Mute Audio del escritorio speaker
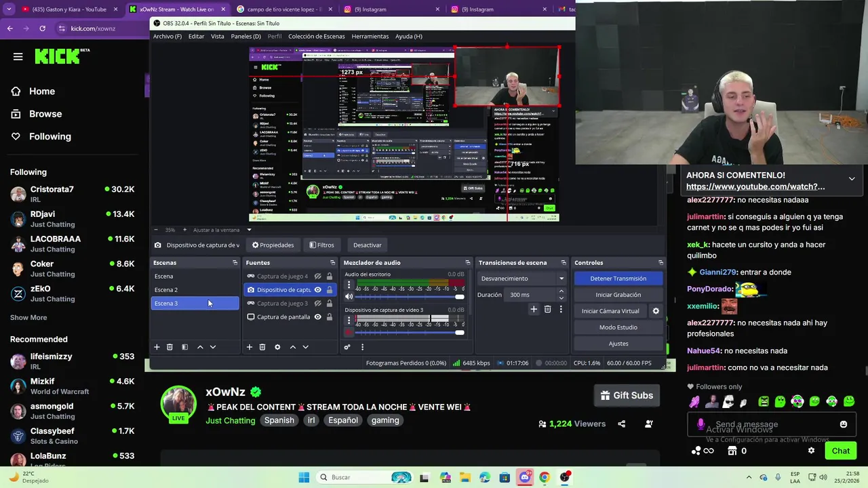 tap(349, 297)
